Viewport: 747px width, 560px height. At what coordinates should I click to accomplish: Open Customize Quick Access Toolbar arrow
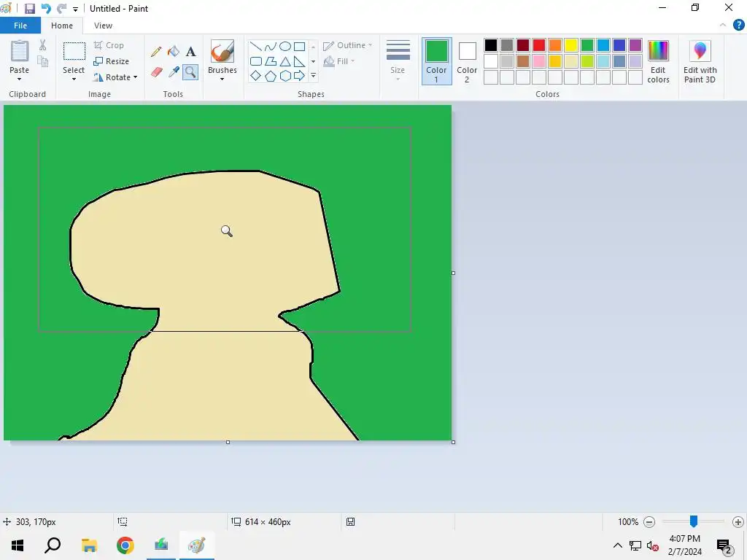75,9
